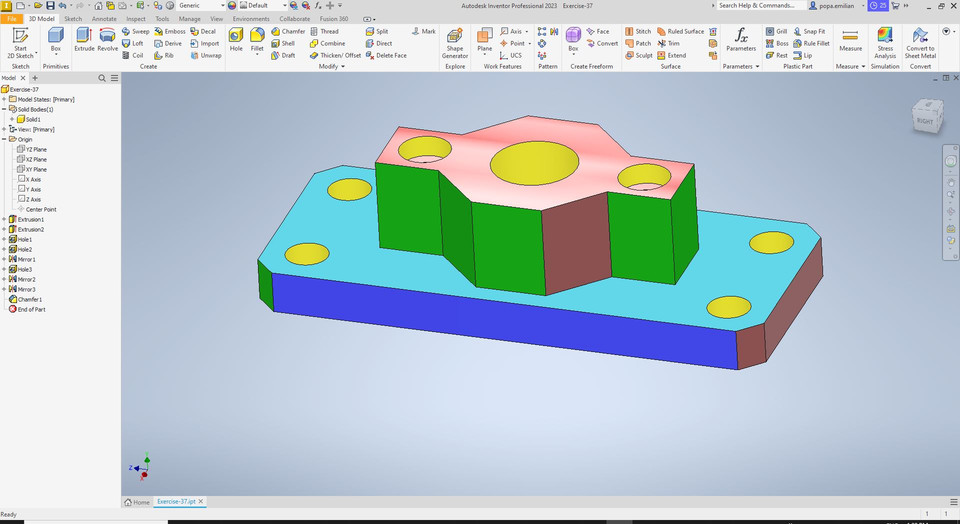Image resolution: width=960 pixels, height=524 pixels.
Task: Choose the Delete Face command
Action: [386, 55]
